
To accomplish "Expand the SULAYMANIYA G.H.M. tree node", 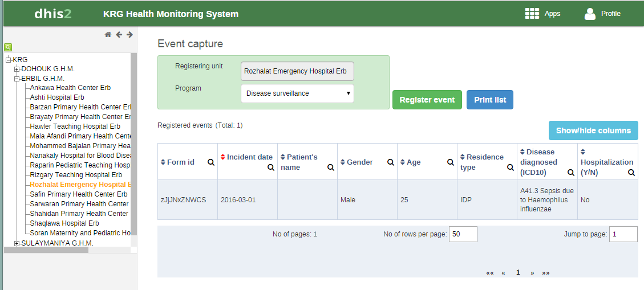I will point(17,243).
